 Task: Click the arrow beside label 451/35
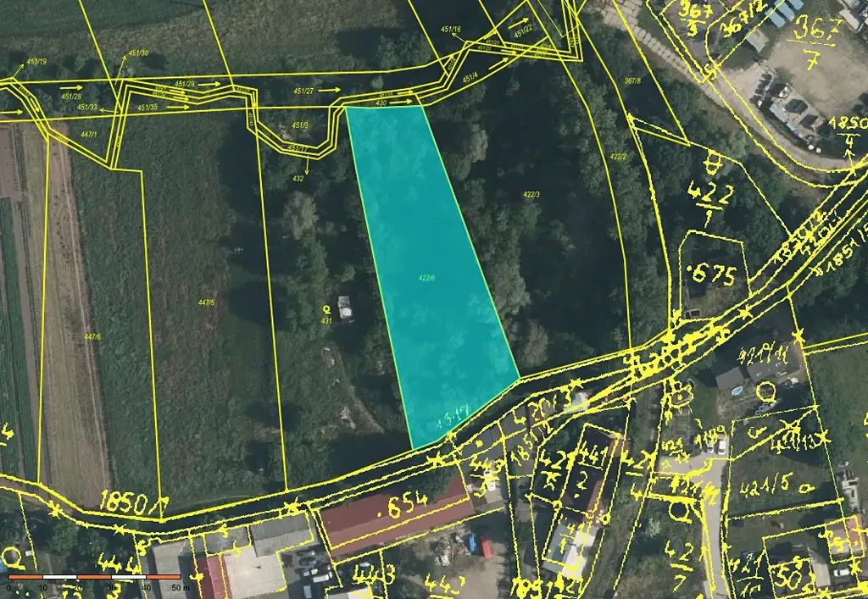click(x=178, y=108)
